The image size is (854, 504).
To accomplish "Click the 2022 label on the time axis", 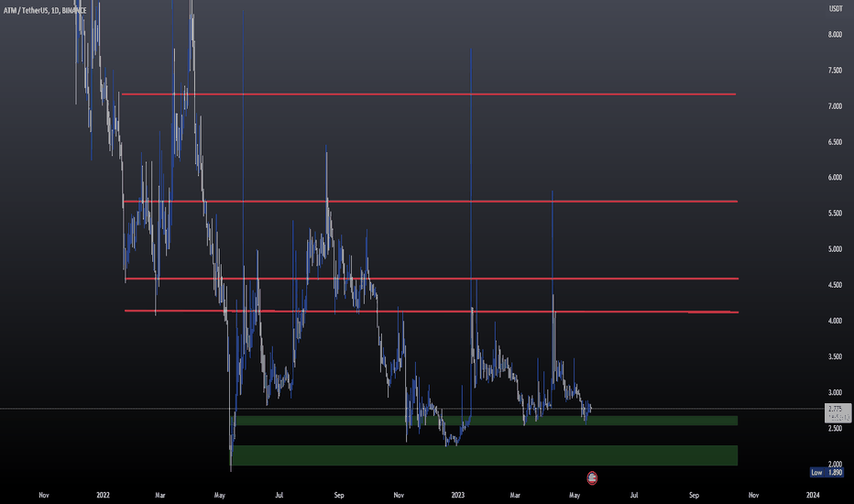I will (103, 495).
